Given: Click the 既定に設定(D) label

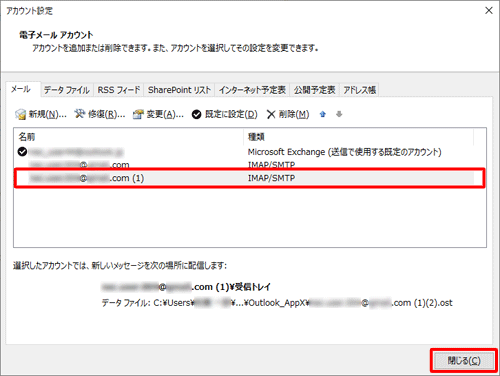Looking at the screenshot, I should 231,114.
